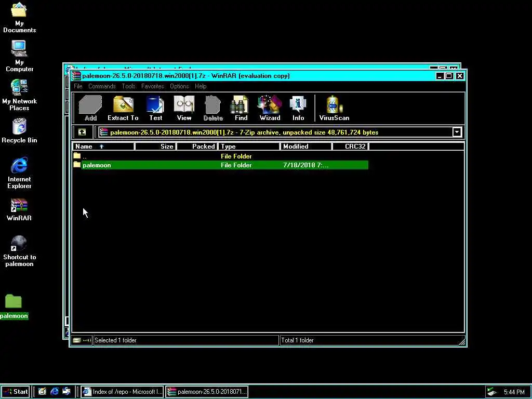Select the WinRAR desktop shortcut
Viewport: 532px width, 399px height.
point(19,210)
